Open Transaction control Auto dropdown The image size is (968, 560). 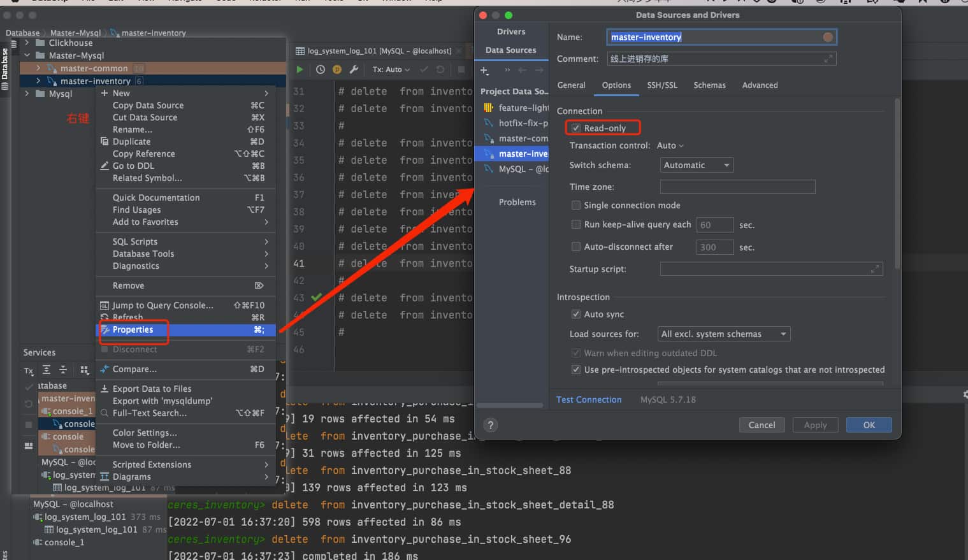(670, 145)
